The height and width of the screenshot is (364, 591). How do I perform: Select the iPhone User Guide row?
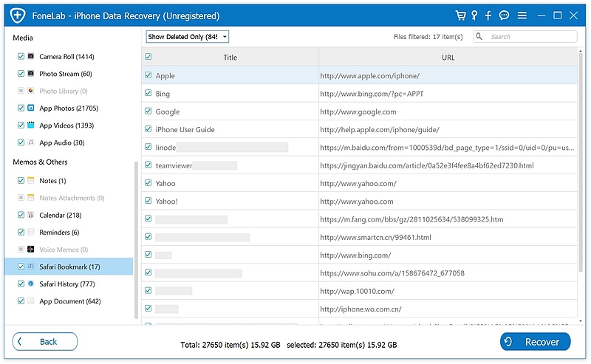[x=359, y=129]
